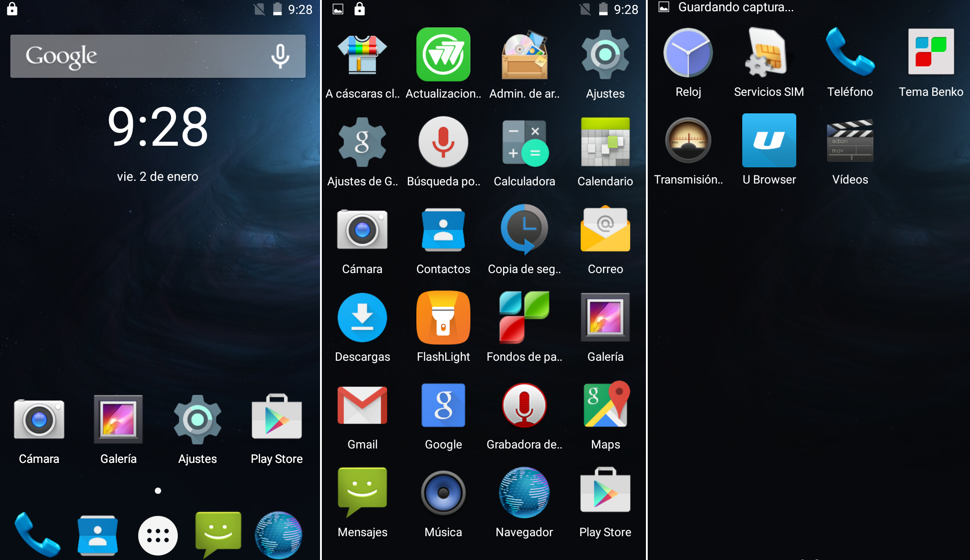Open the app drawer button
Viewport: 970px width, 560px height.
coord(158,536)
